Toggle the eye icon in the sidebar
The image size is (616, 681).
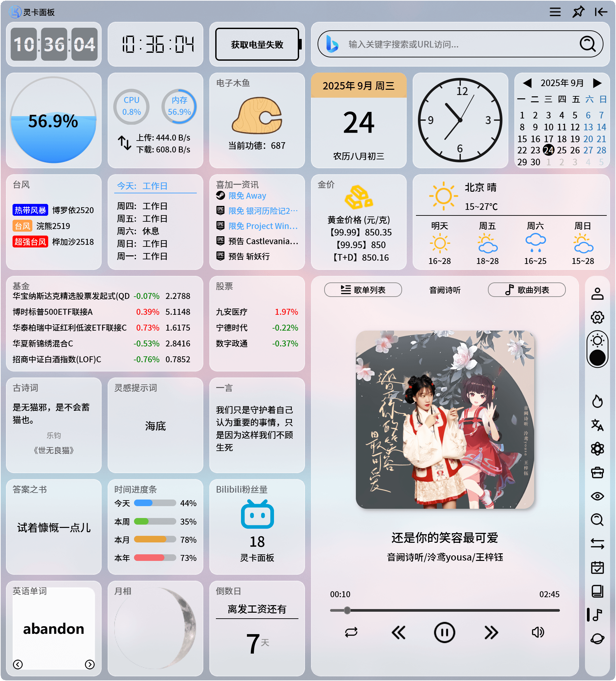598,496
